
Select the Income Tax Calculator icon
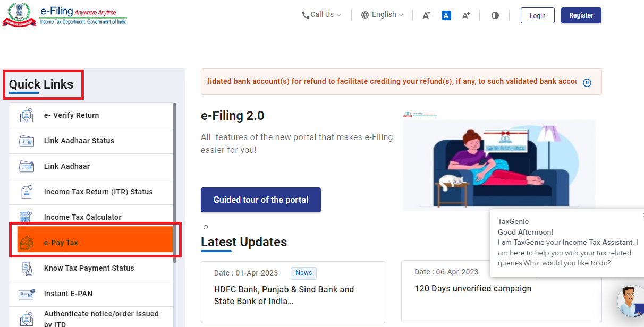27,217
